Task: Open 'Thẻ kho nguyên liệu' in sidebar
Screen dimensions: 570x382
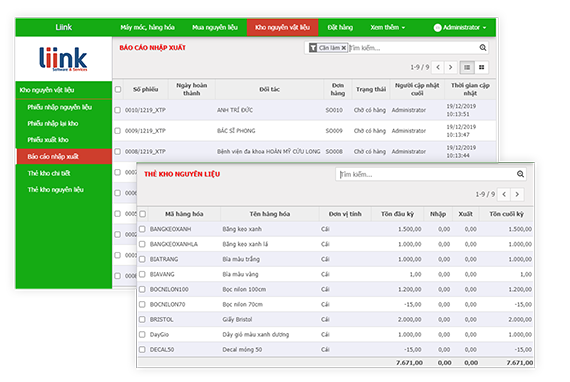Action: click(56, 190)
